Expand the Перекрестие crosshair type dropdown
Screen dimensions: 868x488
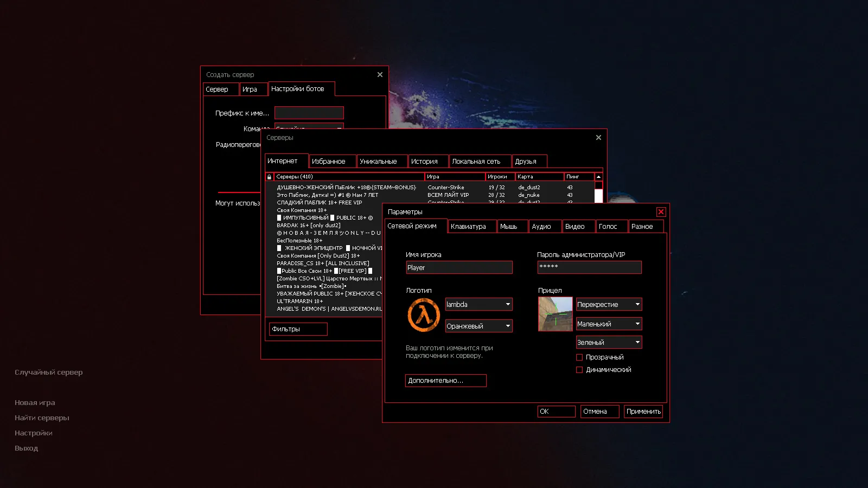click(x=609, y=305)
